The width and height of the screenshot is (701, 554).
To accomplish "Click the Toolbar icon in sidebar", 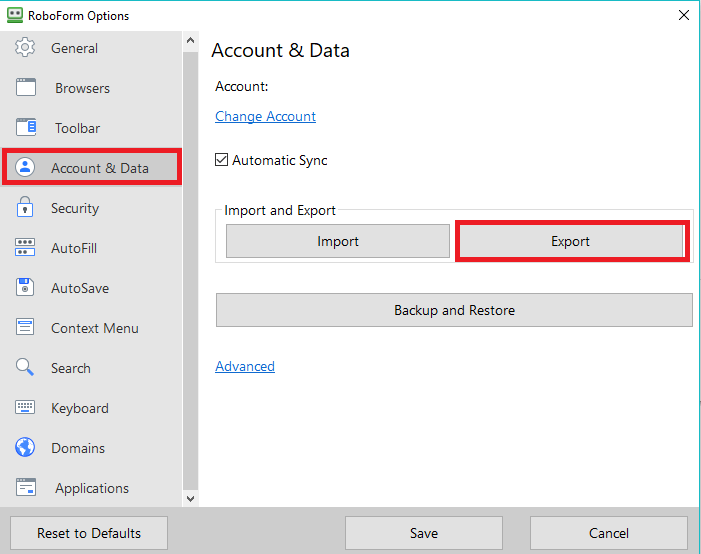I will 26,127.
